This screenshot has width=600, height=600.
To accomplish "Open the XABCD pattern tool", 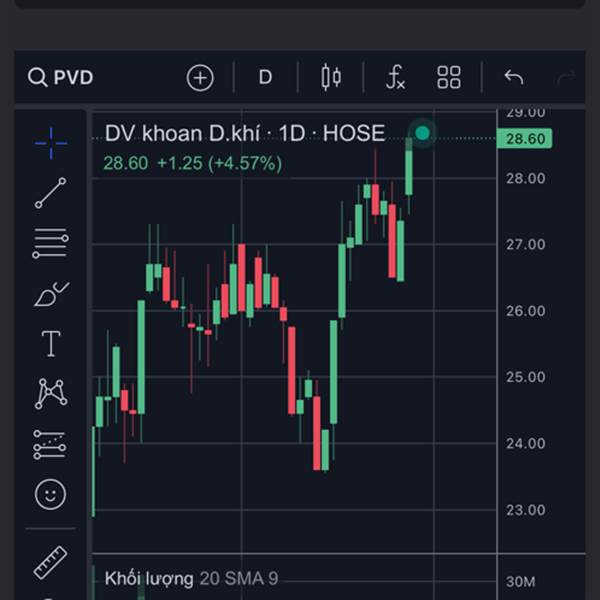I will click(51, 394).
